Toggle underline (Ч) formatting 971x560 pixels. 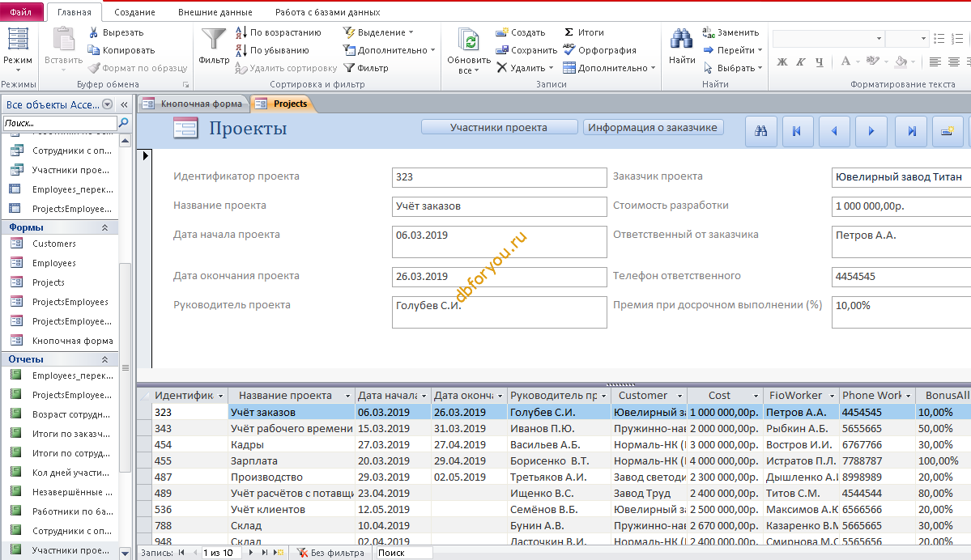pos(820,62)
